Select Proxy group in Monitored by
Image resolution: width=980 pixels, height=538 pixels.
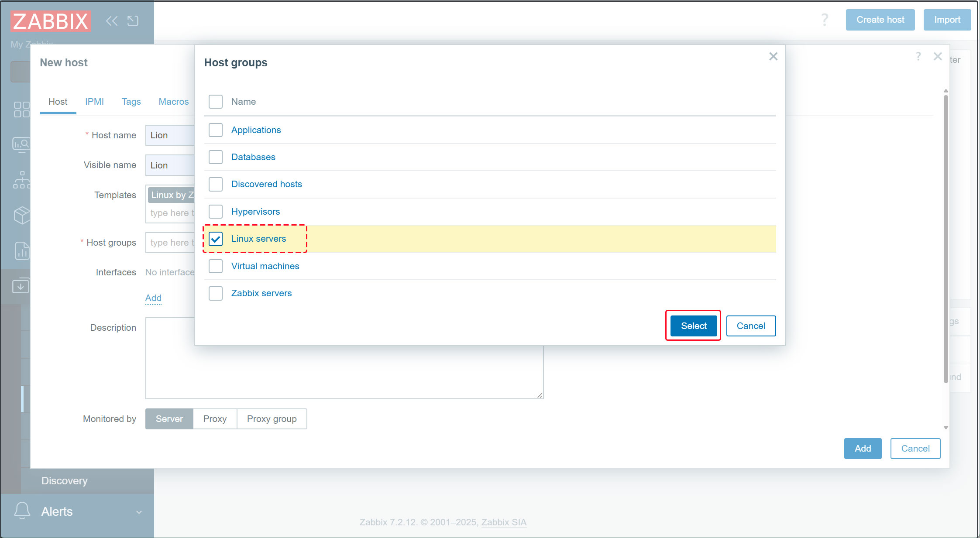(x=272, y=419)
